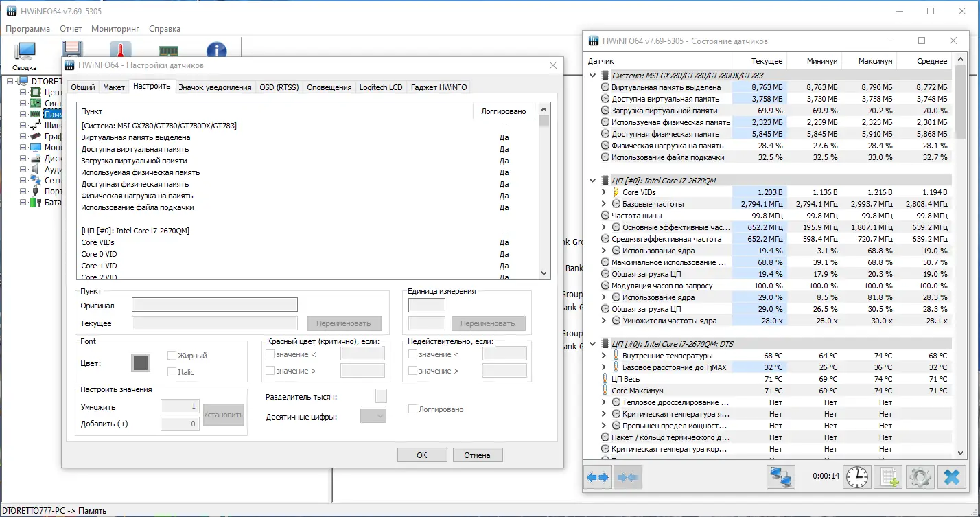Close sensors with the blue X icon
Viewport: 980px width, 517px height.
[952, 476]
